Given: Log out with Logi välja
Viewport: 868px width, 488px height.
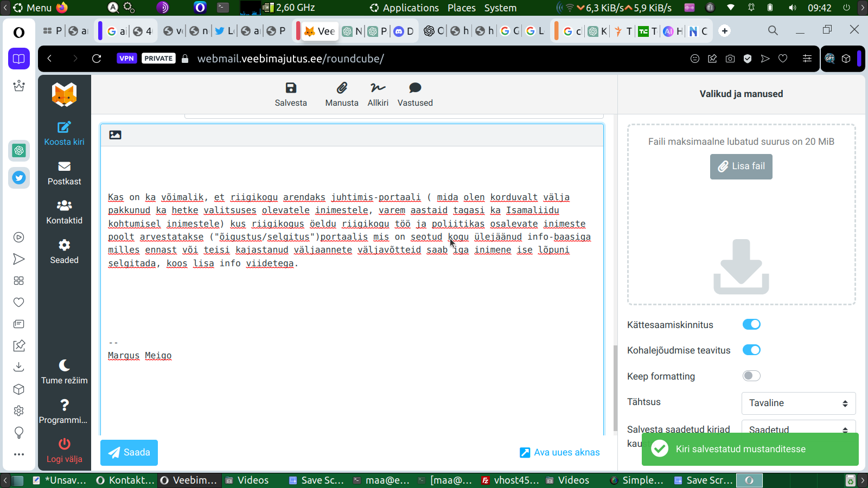Looking at the screenshot, I should [64, 451].
